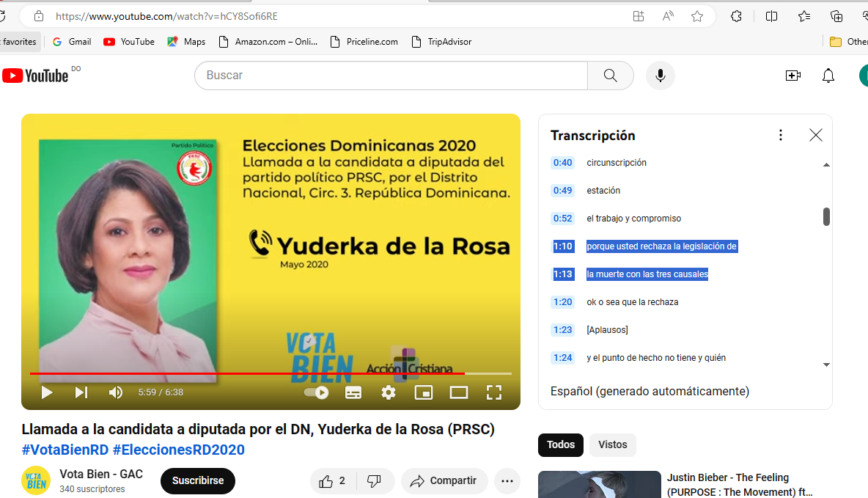The height and width of the screenshot is (498, 868).
Task: Open #VotaBienRD hashtag
Action: pos(65,450)
